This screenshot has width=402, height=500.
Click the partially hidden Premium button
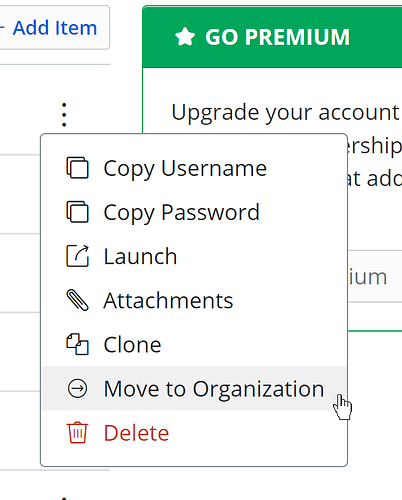[375, 276]
